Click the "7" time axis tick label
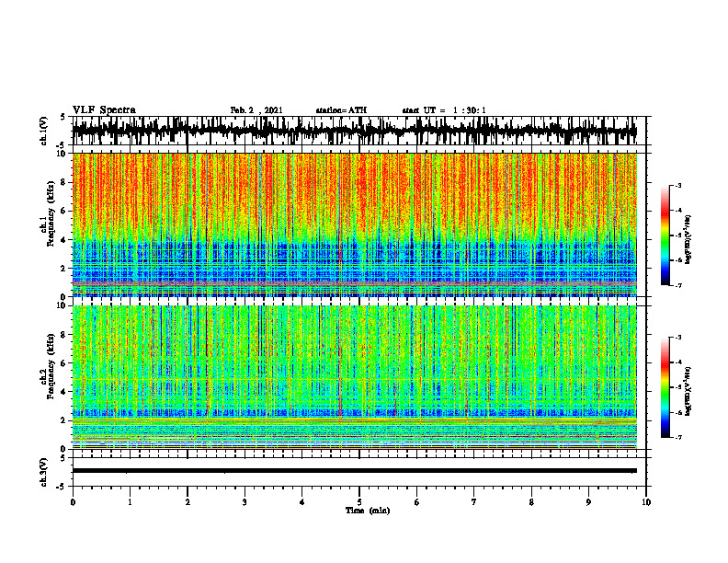The image size is (728, 563). pyautogui.click(x=474, y=502)
